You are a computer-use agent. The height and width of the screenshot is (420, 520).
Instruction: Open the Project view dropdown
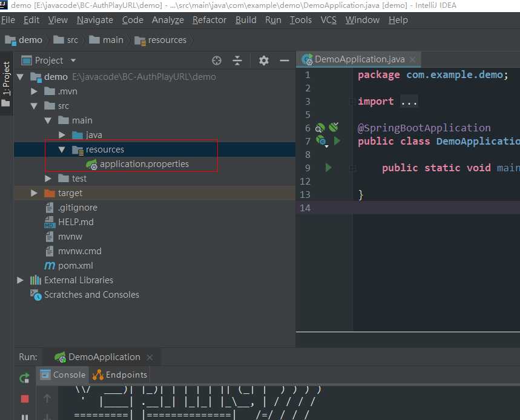pyautogui.click(x=73, y=61)
